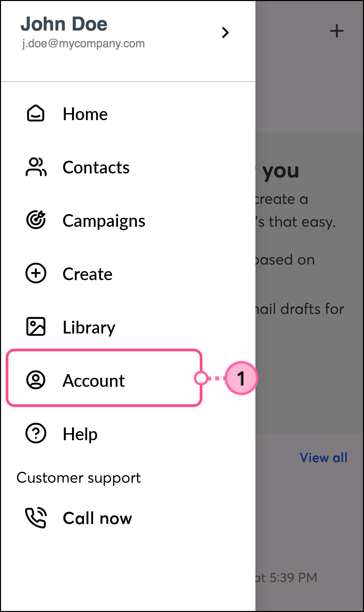Go to Contacts menu label
Image resolution: width=364 pixels, height=612 pixels.
tap(96, 167)
